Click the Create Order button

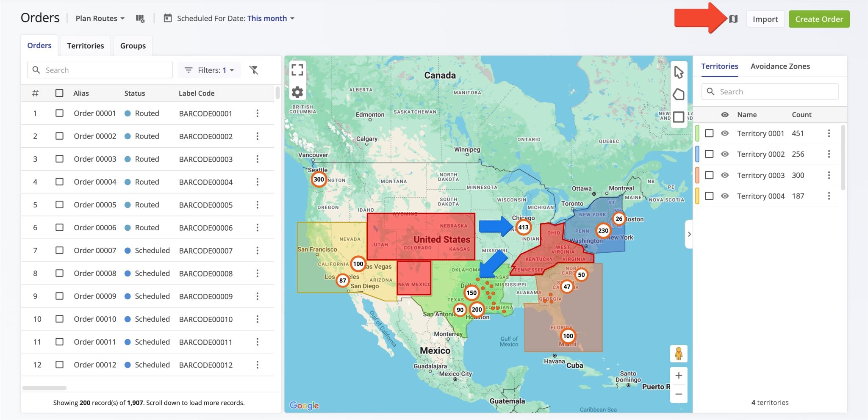click(x=819, y=19)
